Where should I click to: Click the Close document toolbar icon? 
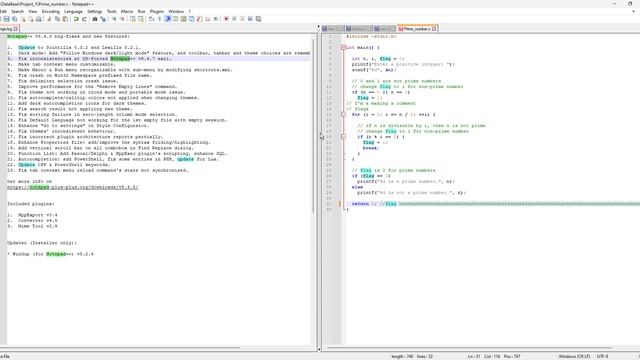tap(23, 19)
